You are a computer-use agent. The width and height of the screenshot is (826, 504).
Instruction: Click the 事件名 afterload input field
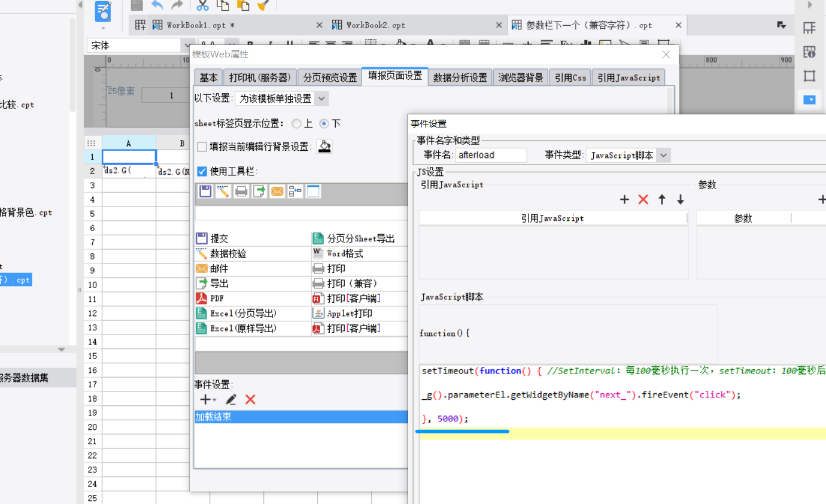coord(491,155)
